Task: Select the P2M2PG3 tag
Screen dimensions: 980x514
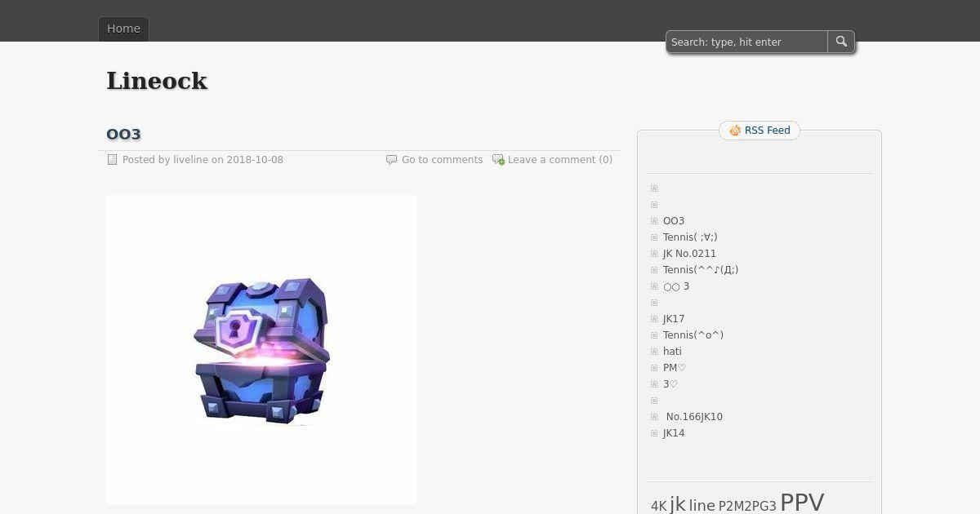Action: click(x=747, y=507)
